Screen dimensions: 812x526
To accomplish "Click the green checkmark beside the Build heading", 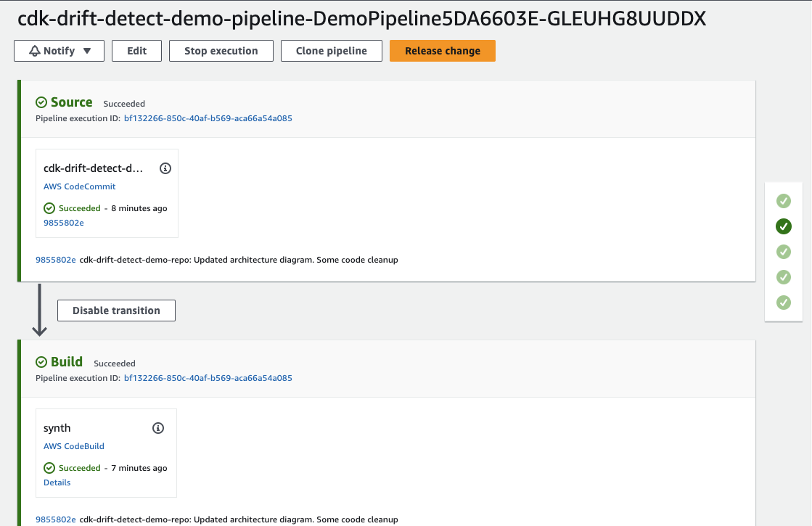I will click(x=42, y=362).
